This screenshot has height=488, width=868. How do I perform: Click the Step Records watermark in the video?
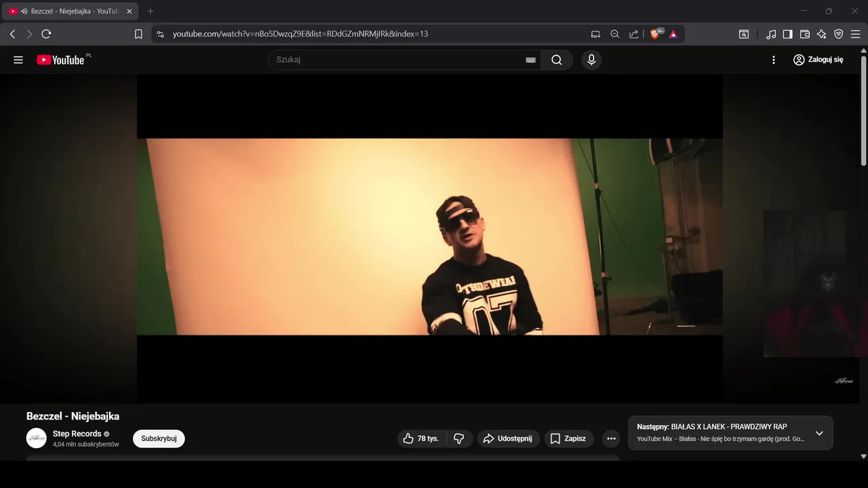tap(843, 381)
